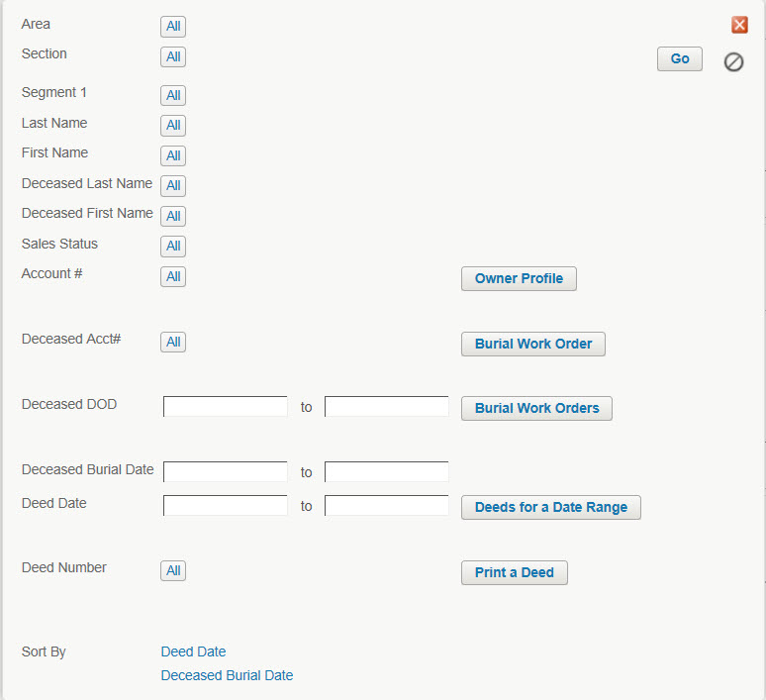Open the Deed Number 'All' selector
The height and width of the screenshot is (700, 766).
[x=173, y=570]
